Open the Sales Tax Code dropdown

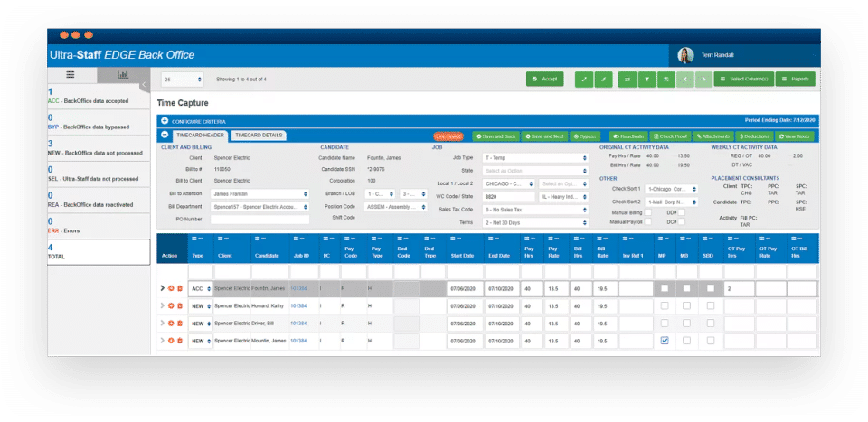tap(534, 211)
